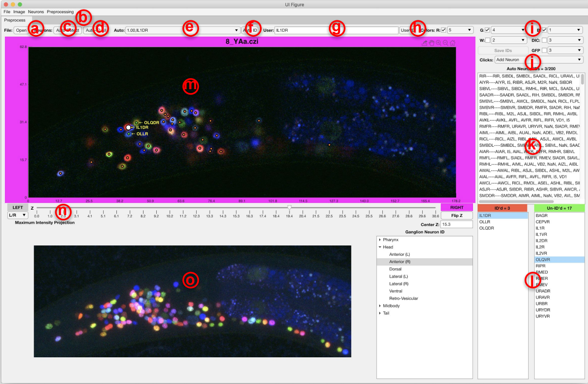Open the Neurons menu

(x=35, y=11)
